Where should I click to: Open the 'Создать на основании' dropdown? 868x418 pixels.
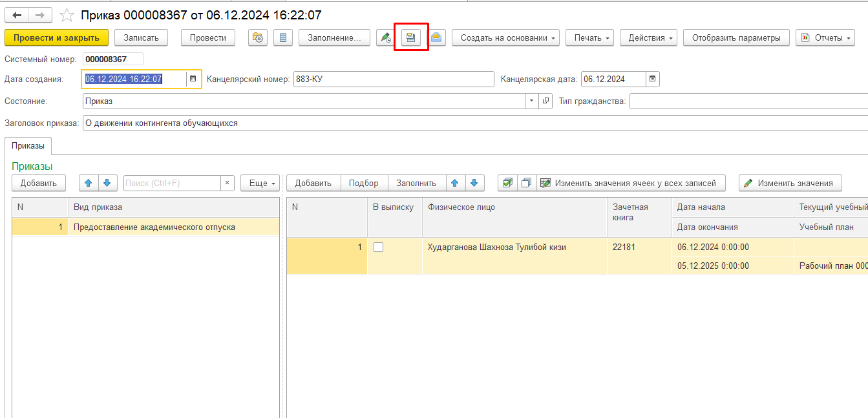click(x=508, y=37)
